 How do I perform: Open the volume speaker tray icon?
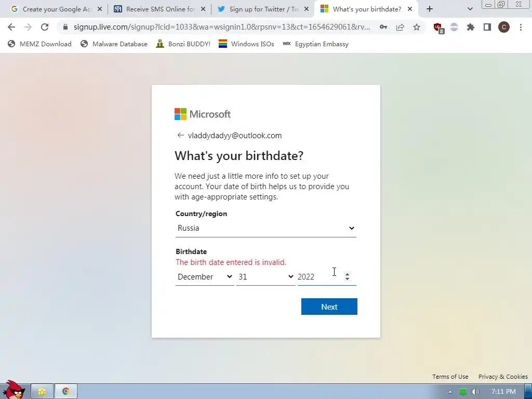point(475,392)
